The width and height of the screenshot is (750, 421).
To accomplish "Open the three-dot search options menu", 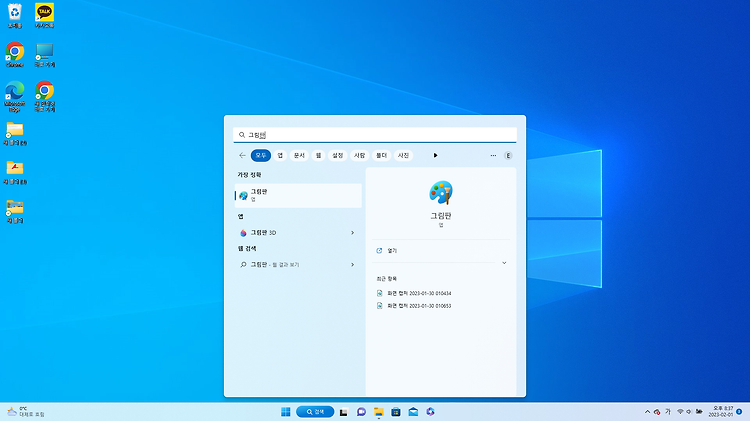I will click(493, 155).
